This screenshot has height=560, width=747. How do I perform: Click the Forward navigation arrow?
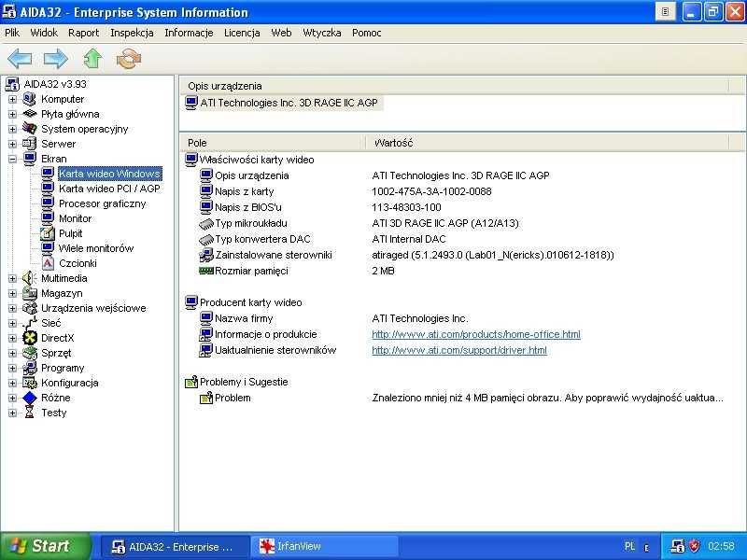coord(56,59)
